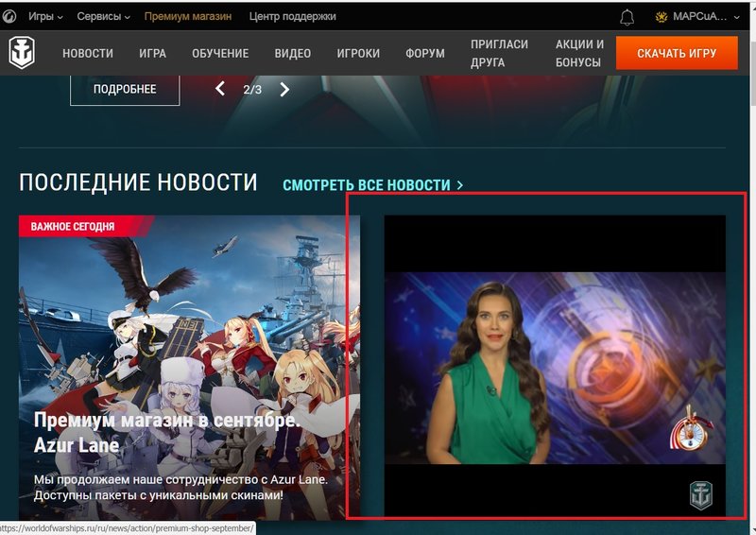The height and width of the screenshot is (535, 756).
Task: Expand the Сервисы dropdown menu
Action: [x=104, y=16]
